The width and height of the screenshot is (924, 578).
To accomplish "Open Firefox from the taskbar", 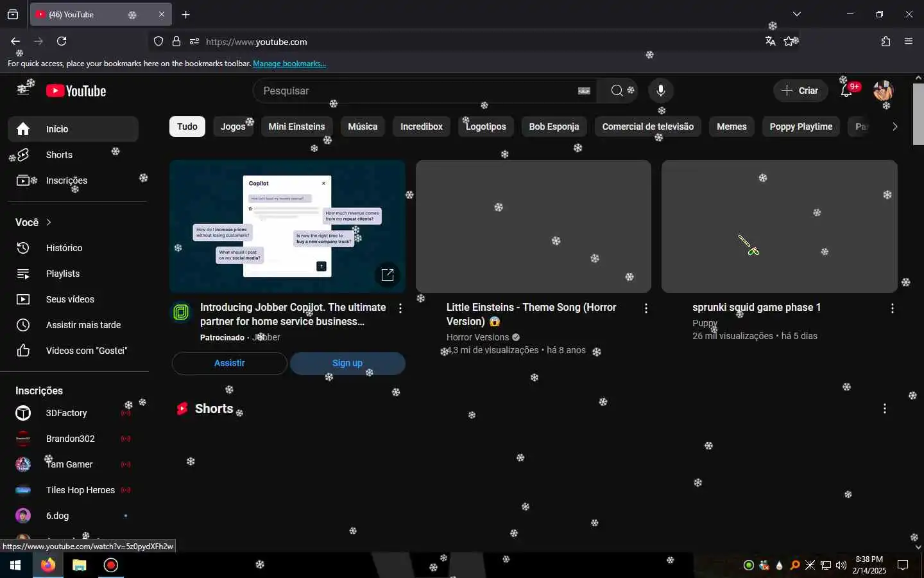I will coord(48,565).
